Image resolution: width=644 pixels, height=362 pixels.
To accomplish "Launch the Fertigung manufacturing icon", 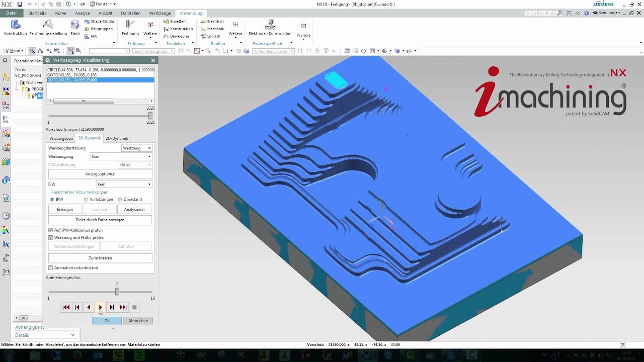I will [130, 28].
